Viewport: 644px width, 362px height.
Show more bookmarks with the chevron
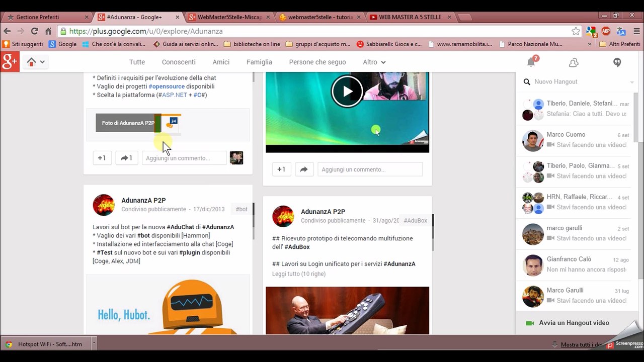[590, 44]
